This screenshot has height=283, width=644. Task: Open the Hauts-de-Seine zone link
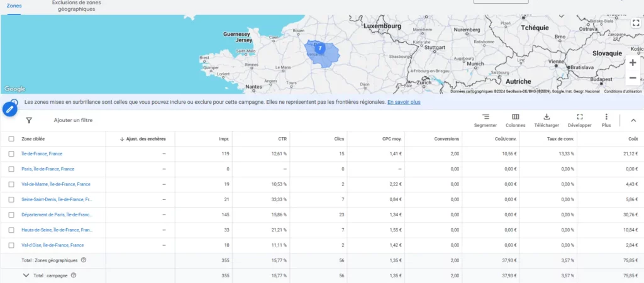click(x=57, y=230)
